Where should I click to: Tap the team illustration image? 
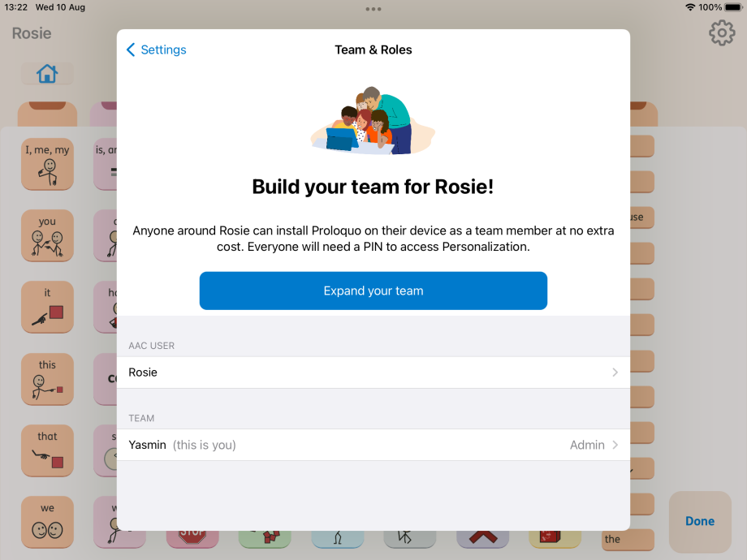pos(373,120)
